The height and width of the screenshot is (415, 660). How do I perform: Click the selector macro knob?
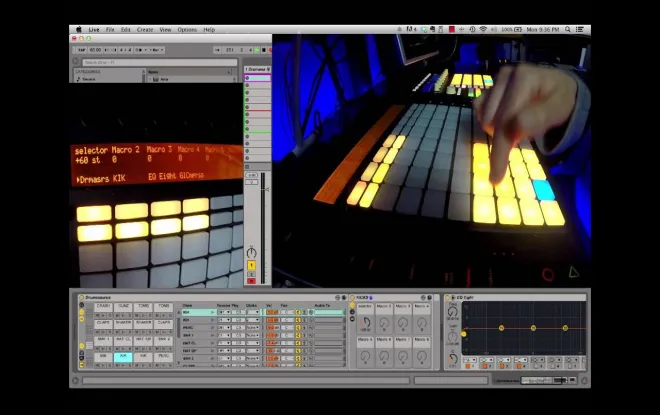click(x=365, y=323)
